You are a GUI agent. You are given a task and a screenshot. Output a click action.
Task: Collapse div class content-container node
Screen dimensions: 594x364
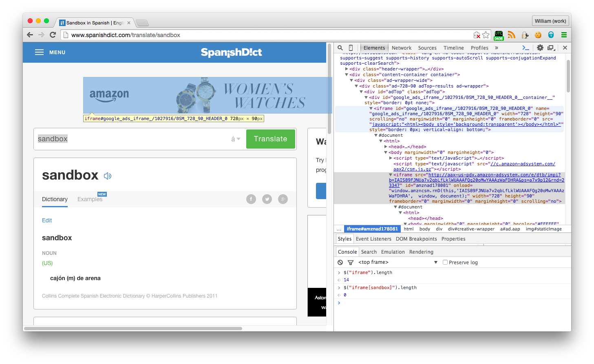click(347, 75)
